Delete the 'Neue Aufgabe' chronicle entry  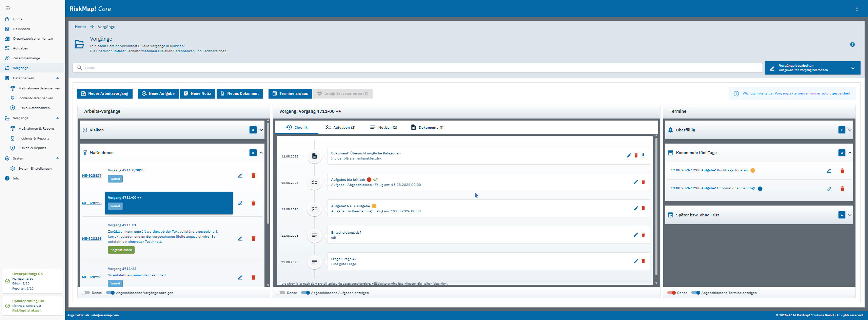tap(643, 209)
